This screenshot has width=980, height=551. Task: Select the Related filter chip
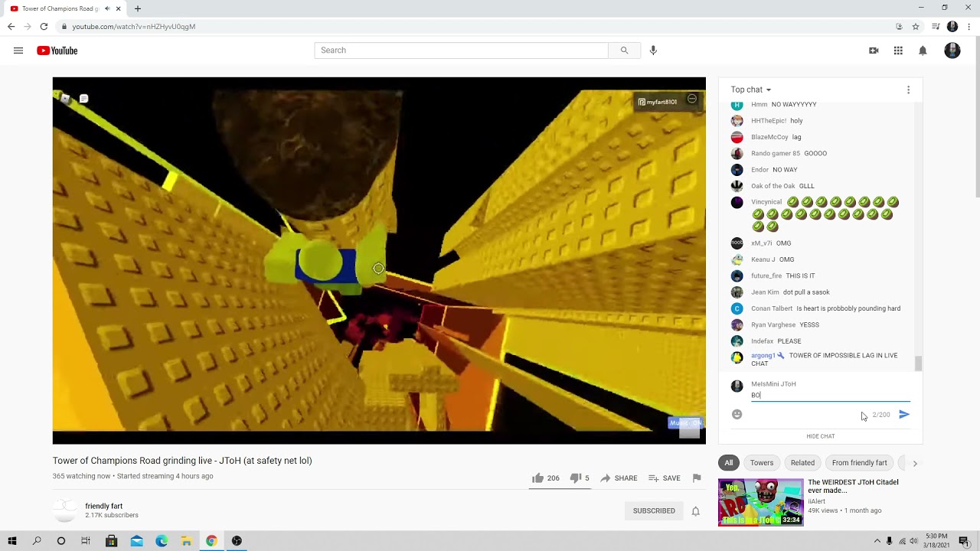point(802,463)
